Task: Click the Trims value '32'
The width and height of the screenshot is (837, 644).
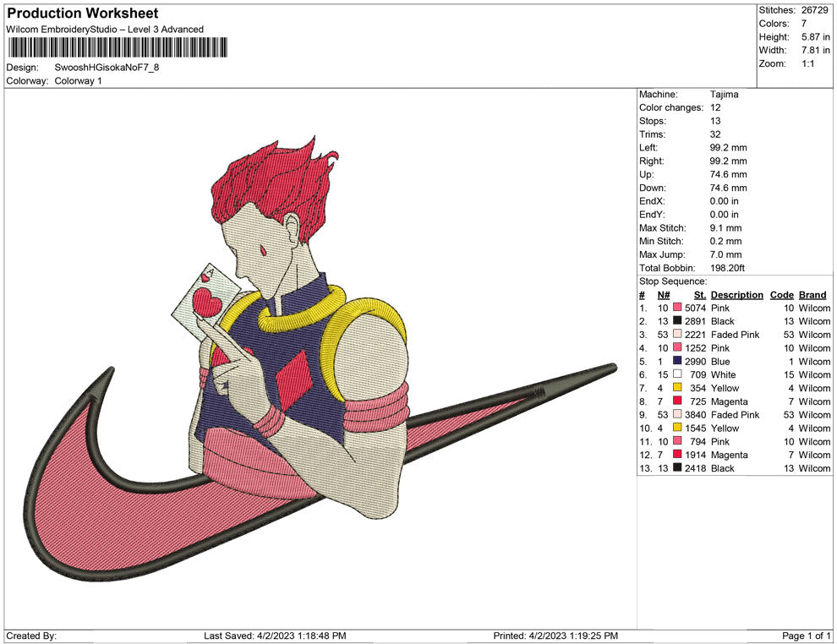Action: tap(715, 134)
